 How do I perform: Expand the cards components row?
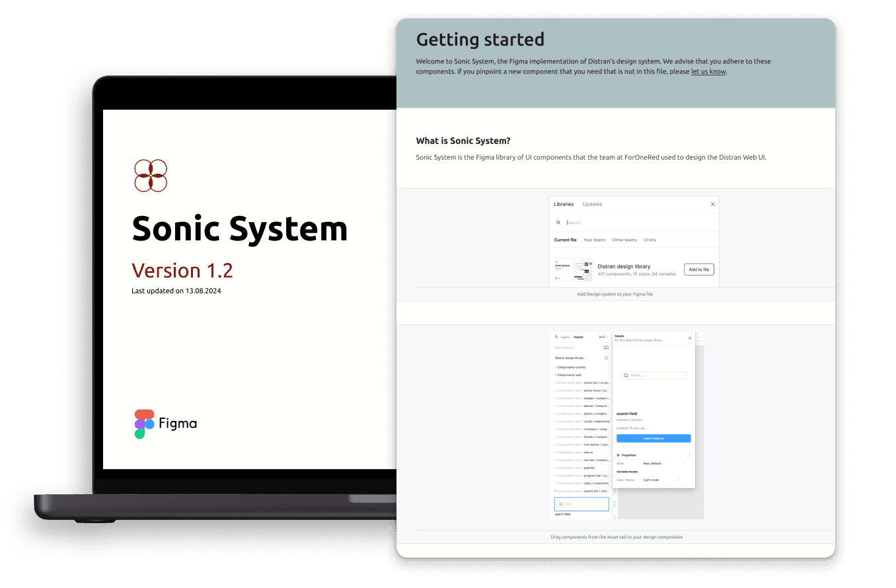[x=581, y=422]
